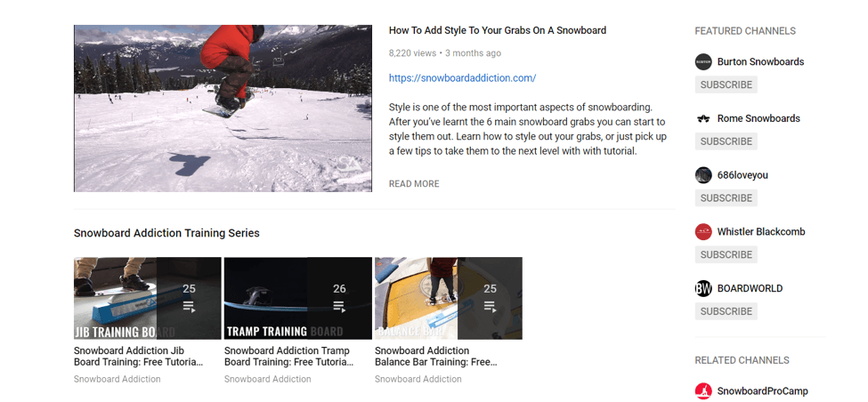Screen dimensions: 868x402
Task: Expand description with READ MORE
Action: (414, 184)
